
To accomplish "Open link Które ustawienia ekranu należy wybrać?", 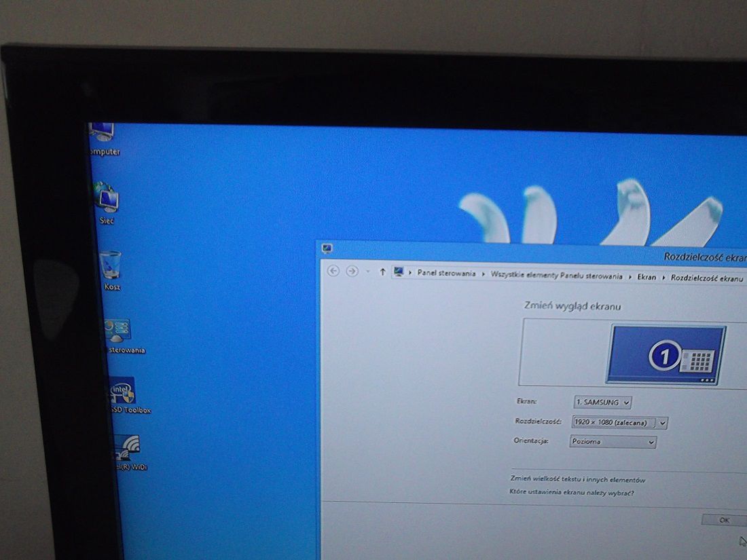I will (572, 492).
